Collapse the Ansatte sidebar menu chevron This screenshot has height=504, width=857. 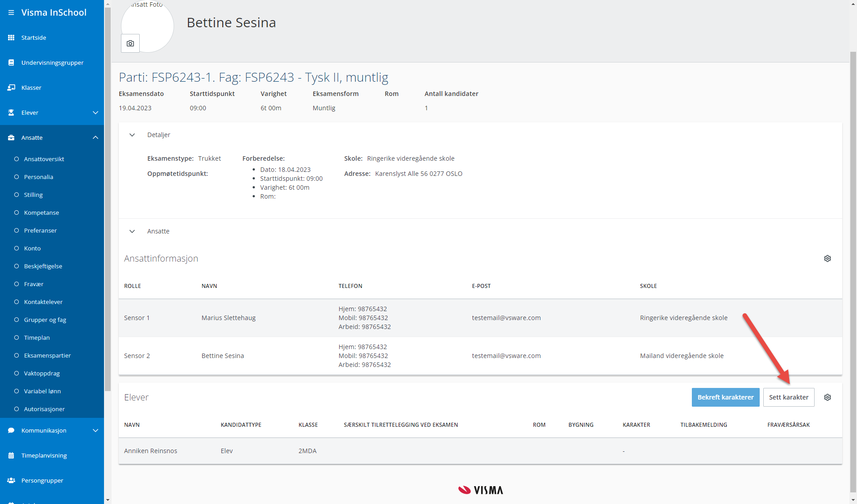coord(95,137)
